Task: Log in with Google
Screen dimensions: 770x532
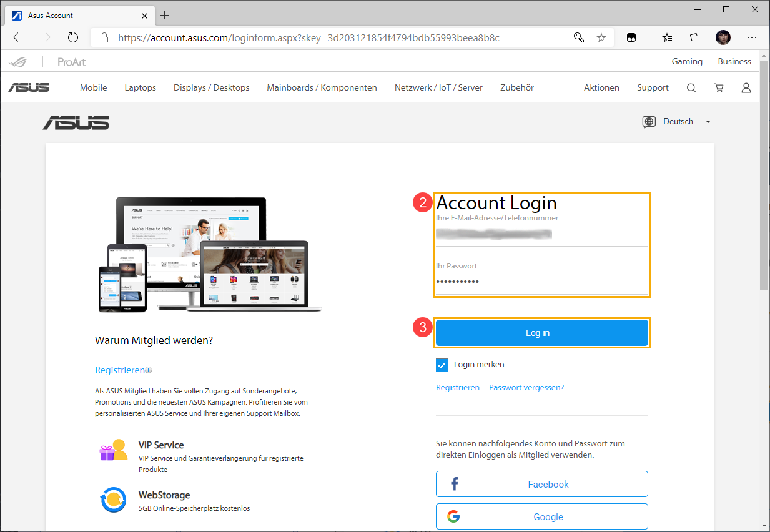Action: (x=542, y=516)
